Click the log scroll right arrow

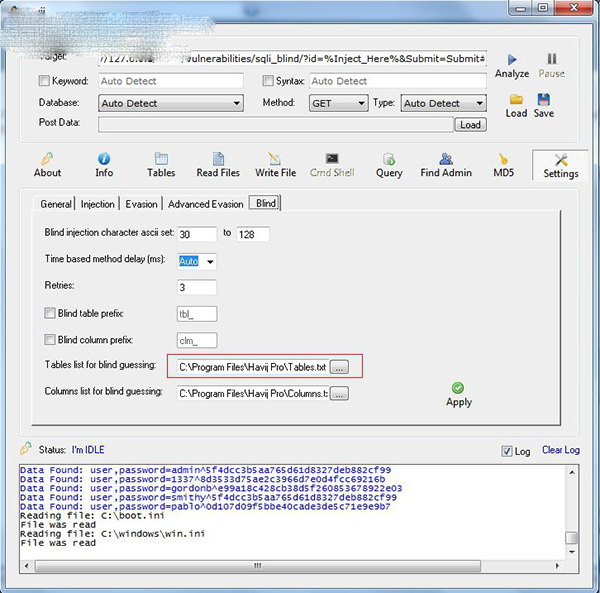[x=557, y=566]
